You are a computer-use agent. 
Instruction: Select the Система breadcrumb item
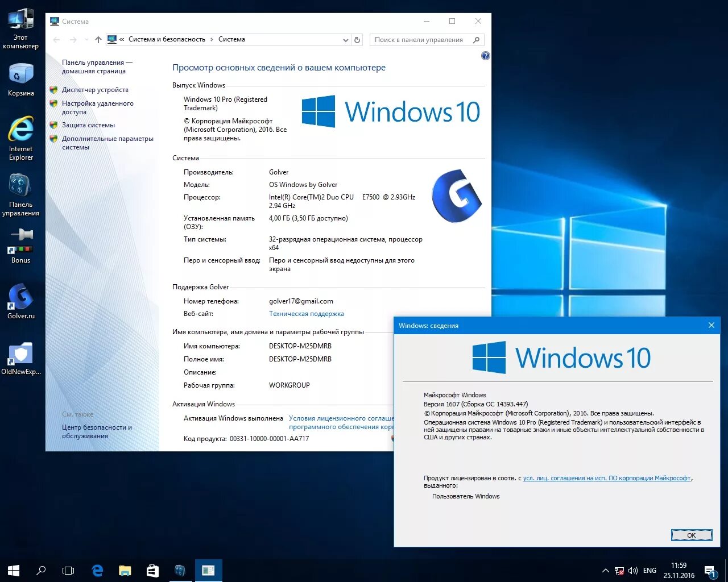[231, 39]
